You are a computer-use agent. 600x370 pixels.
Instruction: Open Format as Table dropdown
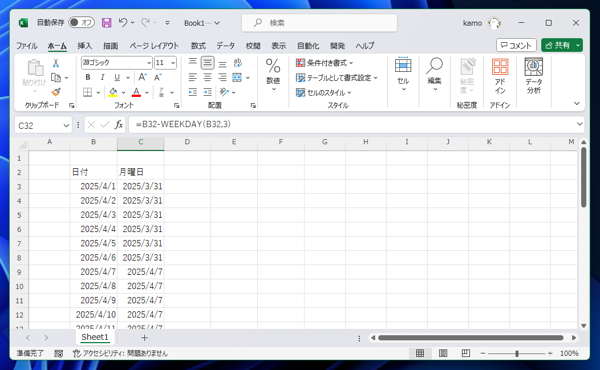tap(337, 78)
